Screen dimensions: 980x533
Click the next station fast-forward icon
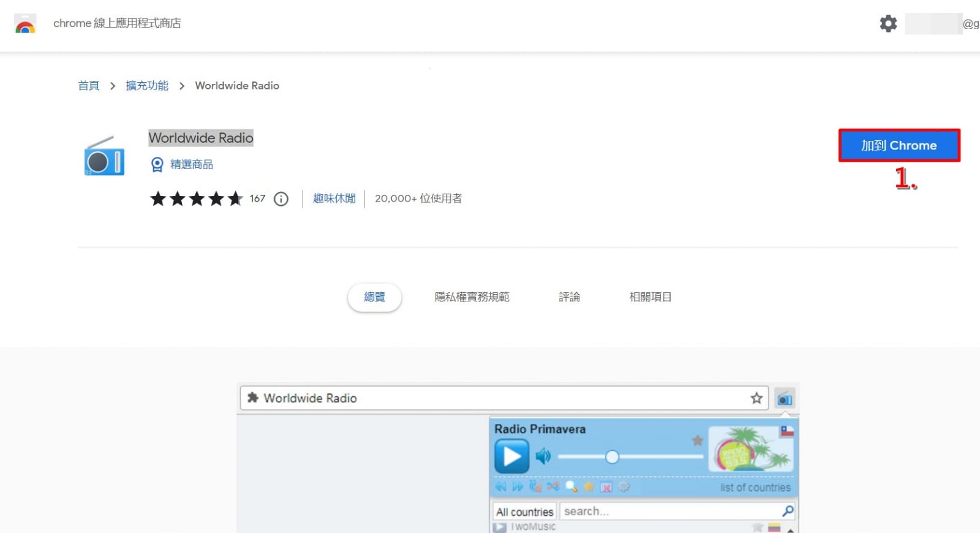[518, 487]
